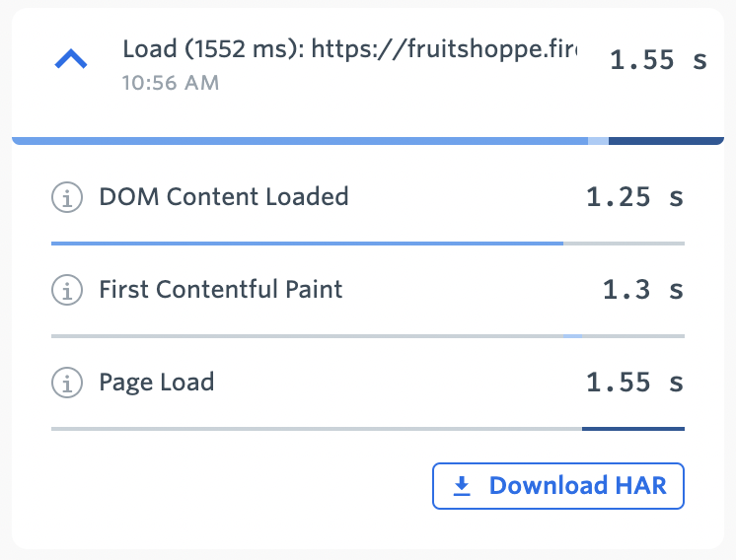Click the DOM Content Loaded blue progress bar
Screen dimensions: 736x560
307,244
